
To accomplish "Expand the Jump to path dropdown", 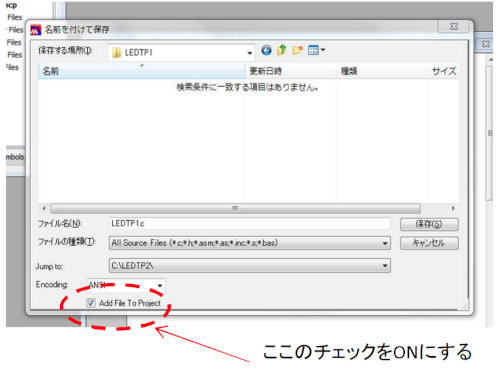I will pyautogui.click(x=385, y=266).
